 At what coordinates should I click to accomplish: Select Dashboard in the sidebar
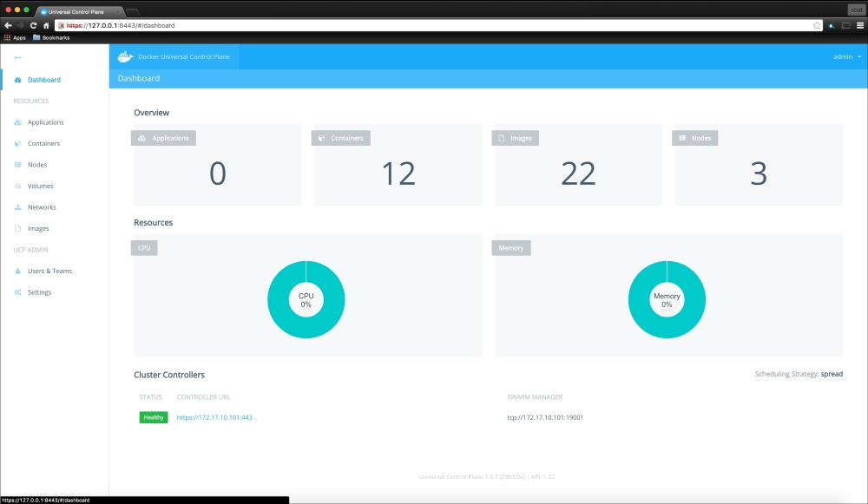[x=43, y=80]
